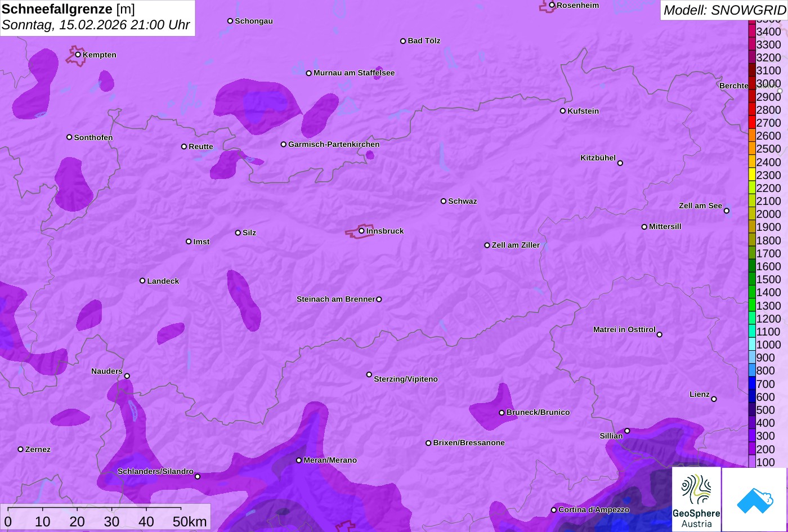Pick the 100 m legend color swatch
Screen dimensions: 788x532
click(751, 462)
